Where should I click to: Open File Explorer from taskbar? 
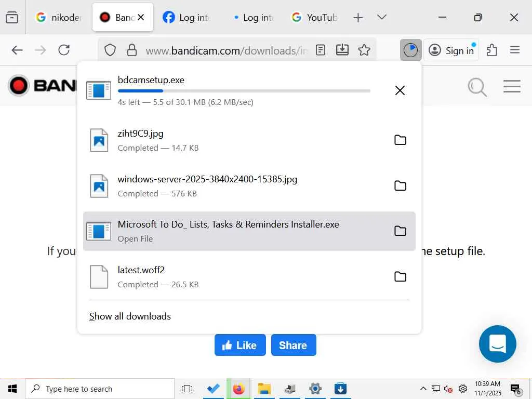click(264, 389)
